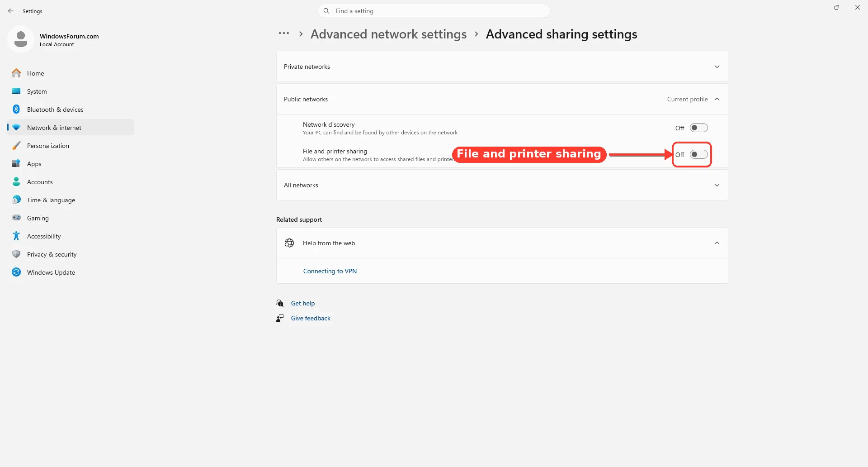Minimize the Settings window

[816, 7]
